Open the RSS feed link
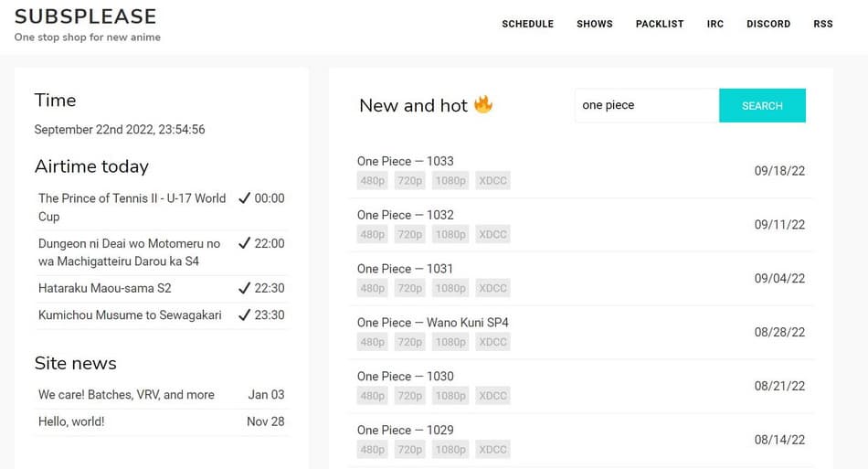Screen dimensions: 868x469 coord(823,24)
